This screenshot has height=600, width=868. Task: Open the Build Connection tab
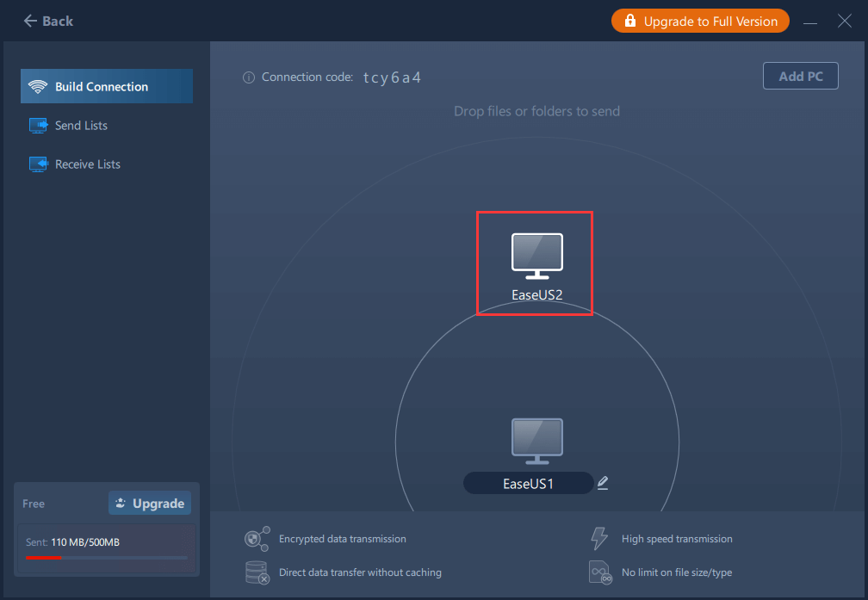coord(107,86)
